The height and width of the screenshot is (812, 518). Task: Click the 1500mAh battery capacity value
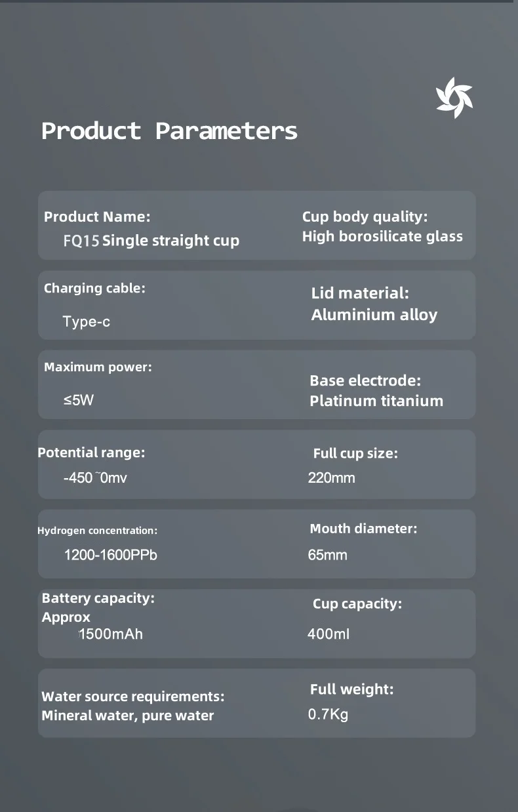(110, 634)
